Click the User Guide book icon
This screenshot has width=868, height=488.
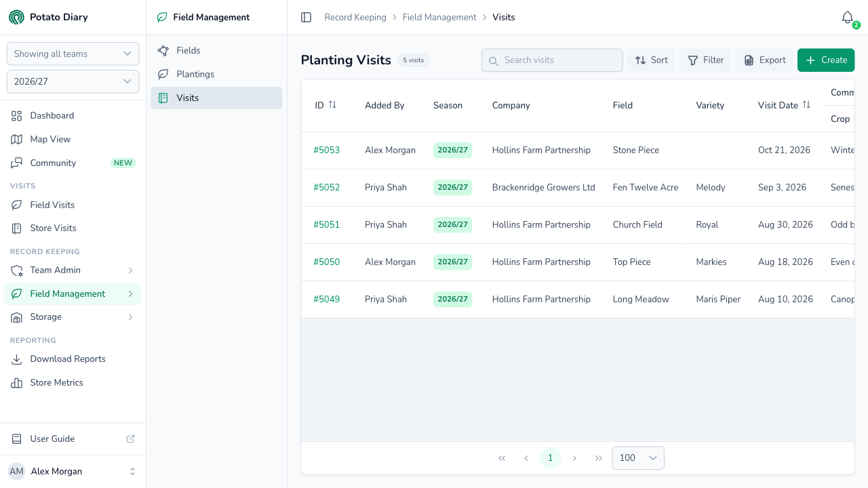(17, 439)
